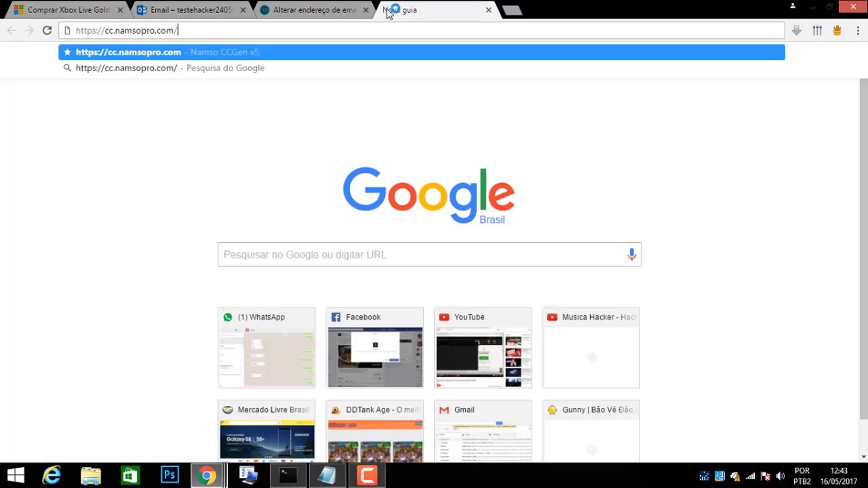Open the Chrome three-dot menu

(857, 30)
